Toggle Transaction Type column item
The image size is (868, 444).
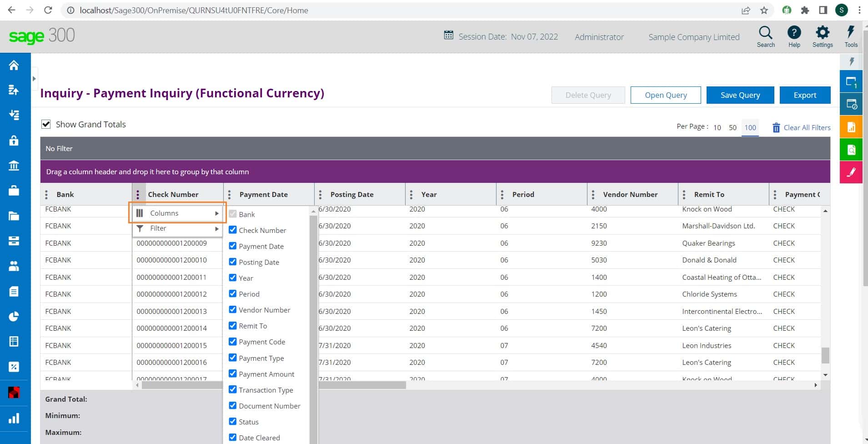click(261, 390)
